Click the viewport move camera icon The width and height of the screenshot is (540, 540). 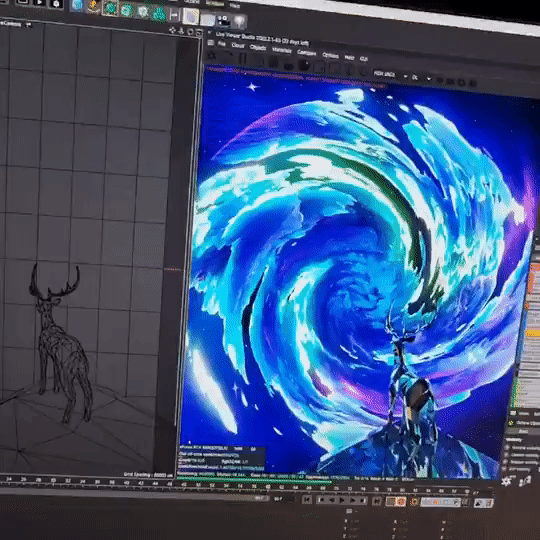pyautogui.click(x=172, y=30)
